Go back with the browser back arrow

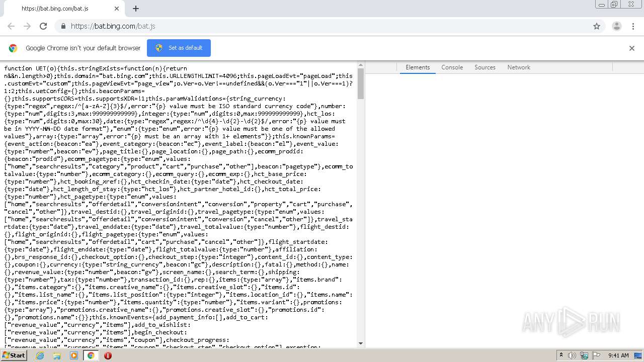point(11,26)
